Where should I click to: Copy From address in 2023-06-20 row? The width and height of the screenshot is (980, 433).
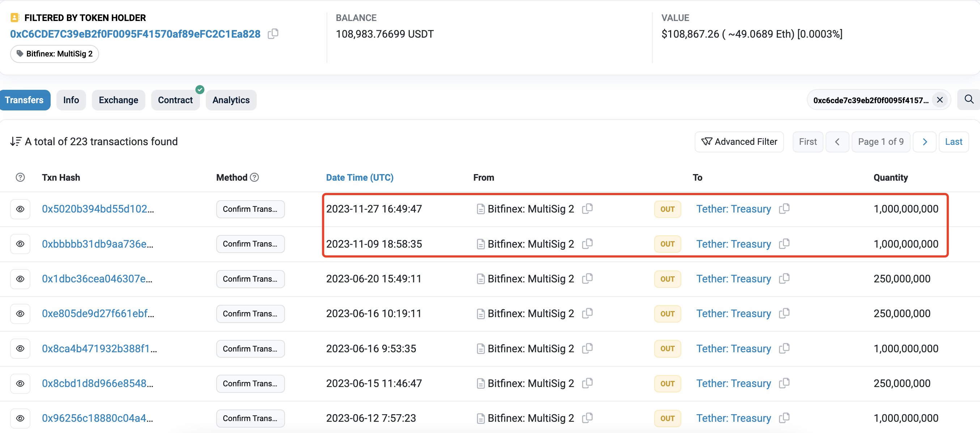[x=587, y=279]
